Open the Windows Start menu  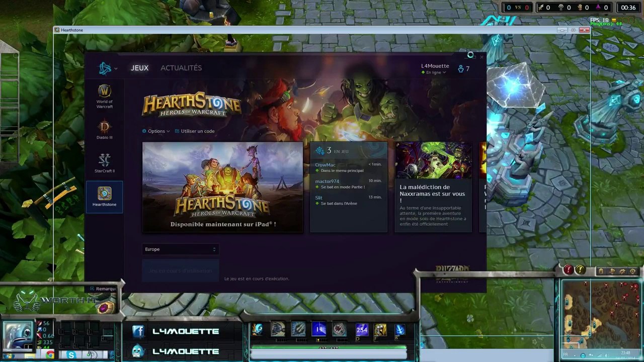(9, 355)
